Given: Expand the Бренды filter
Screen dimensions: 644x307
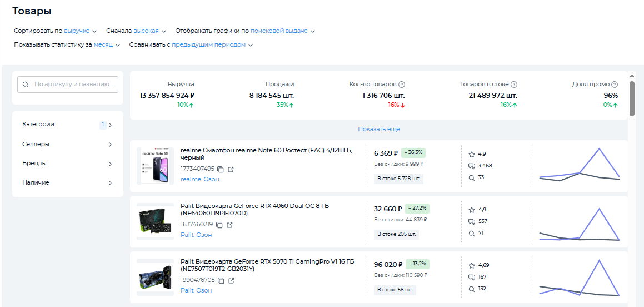Looking at the screenshot, I should coord(67,164).
